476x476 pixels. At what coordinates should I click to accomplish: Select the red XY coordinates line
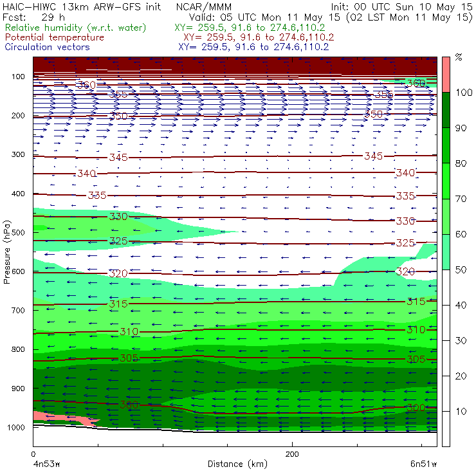pyautogui.click(x=259, y=37)
